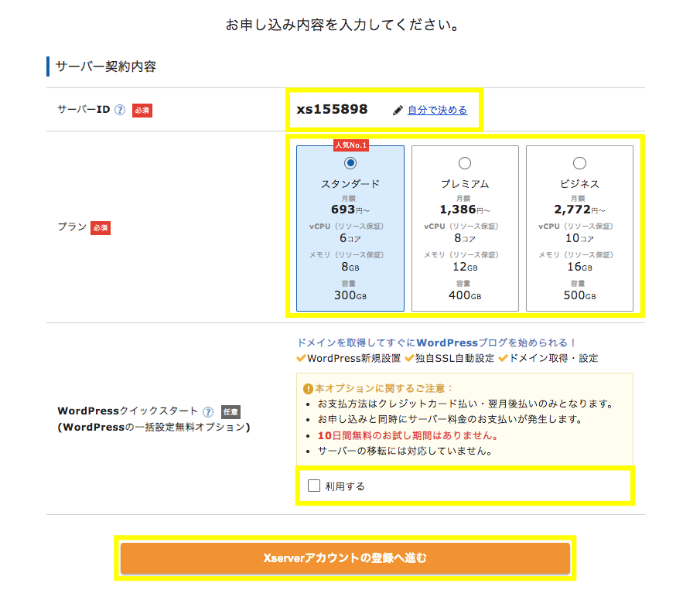
Task: Click the WordPress新規設置 feature text
Action: click(354, 358)
